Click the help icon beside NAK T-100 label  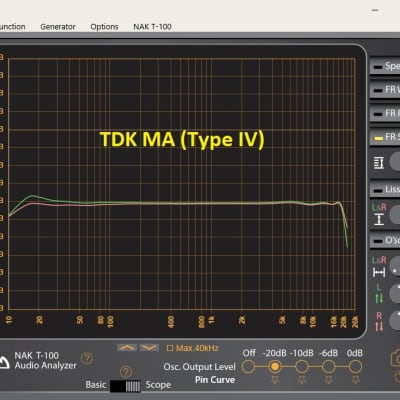[x=87, y=359]
